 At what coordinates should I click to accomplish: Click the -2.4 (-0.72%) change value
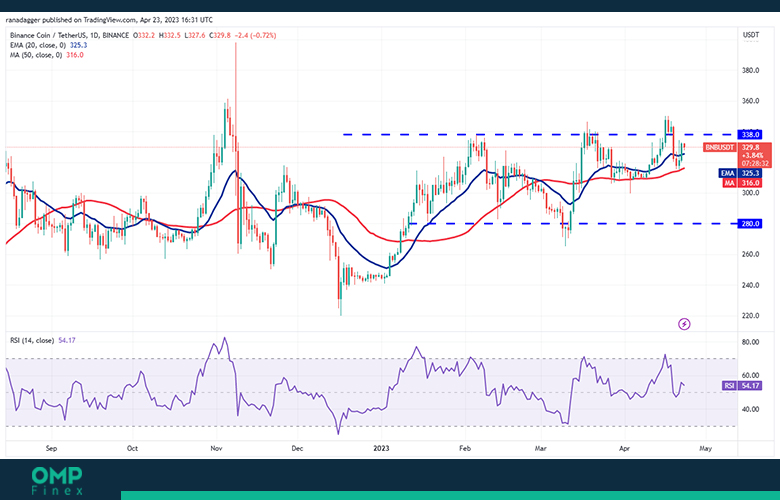point(257,35)
